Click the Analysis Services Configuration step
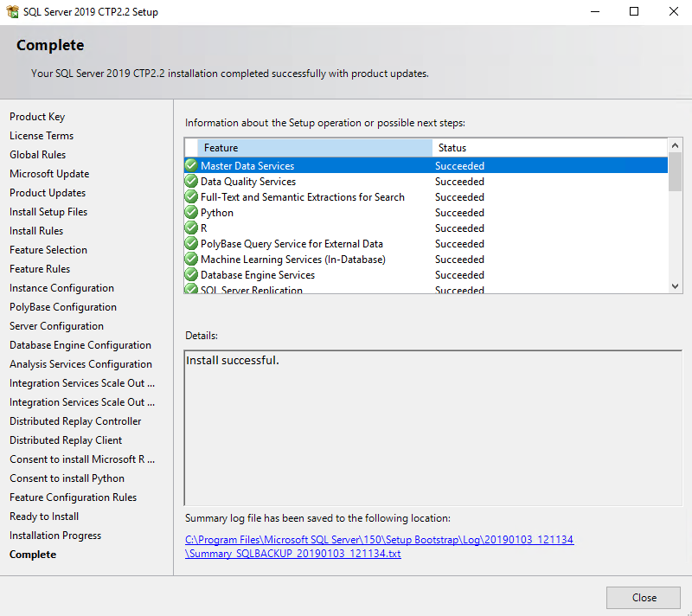 pyautogui.click(x=80, y=364)
